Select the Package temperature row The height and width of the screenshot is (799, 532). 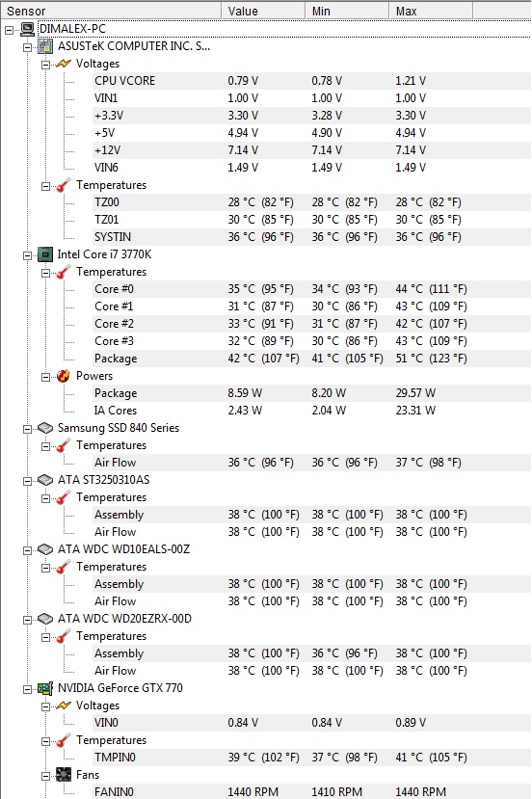(311, 359)
